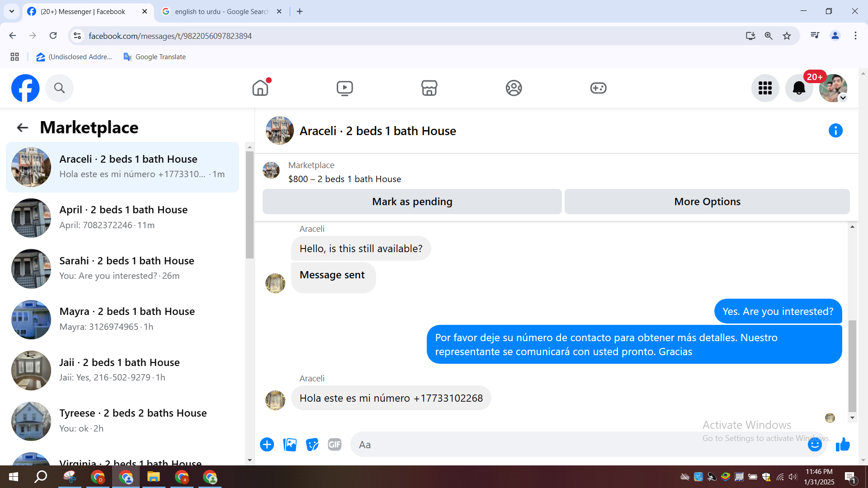Screen dimensions: 868x488
Task: Open Jaii conversation in list
Action: [123, 371]
